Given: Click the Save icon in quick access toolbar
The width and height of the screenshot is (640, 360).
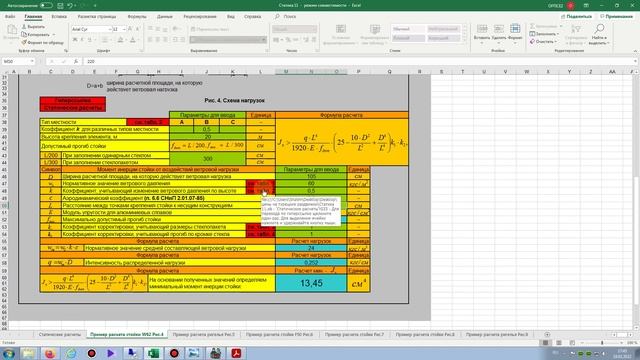Looking at the screenshot, I should (60, 5).
